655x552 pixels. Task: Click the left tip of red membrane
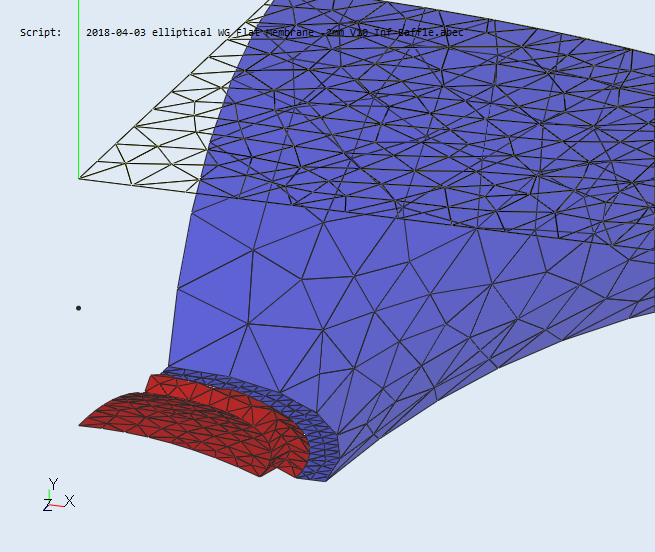click(x=84, y=424)
